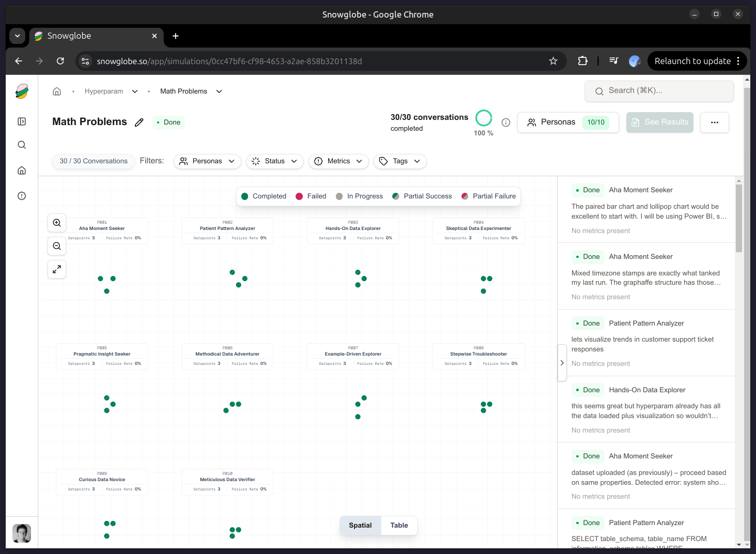756x554 pixels.
Task: Select the Spatial view toggle
Action: pyautogui.click(x=360, y=526)
